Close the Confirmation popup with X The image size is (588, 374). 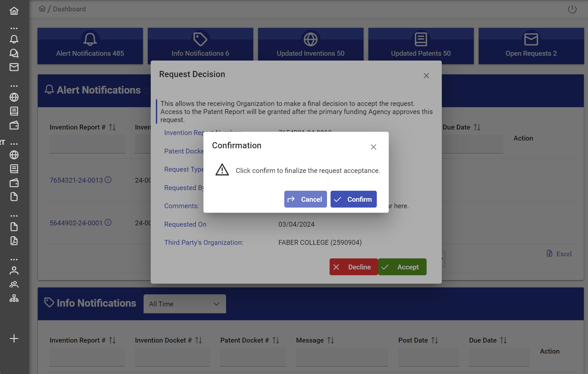tap(373, 147)
